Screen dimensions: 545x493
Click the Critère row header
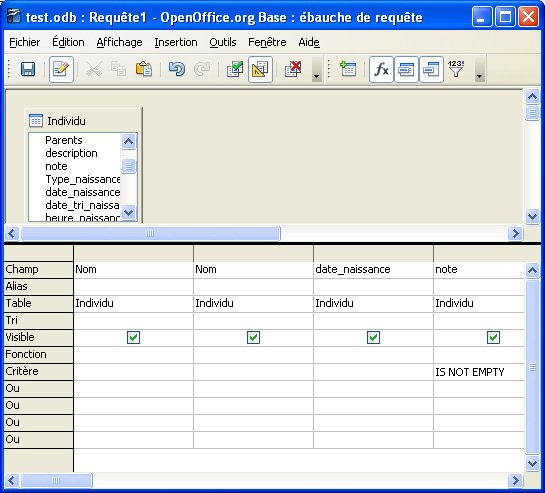pos(38,371)
